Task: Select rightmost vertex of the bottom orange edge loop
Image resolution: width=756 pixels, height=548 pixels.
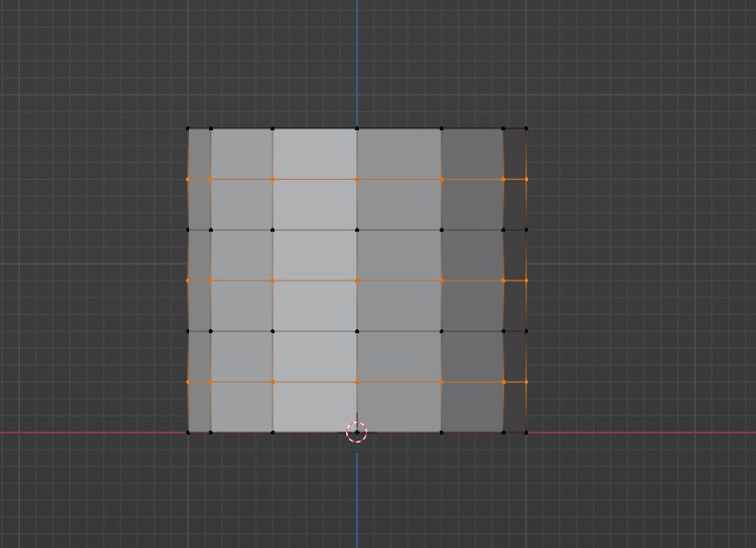Action: pos(526,382)
